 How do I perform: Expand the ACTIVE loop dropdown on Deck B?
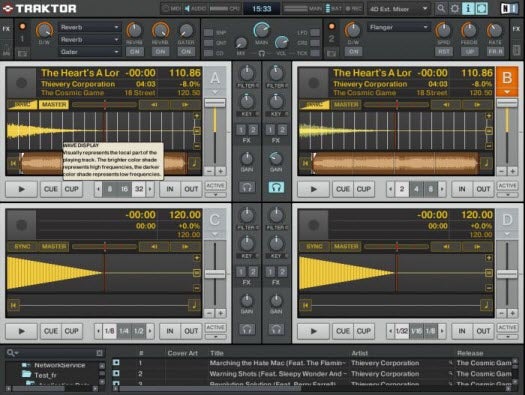(x=508, y=195)
